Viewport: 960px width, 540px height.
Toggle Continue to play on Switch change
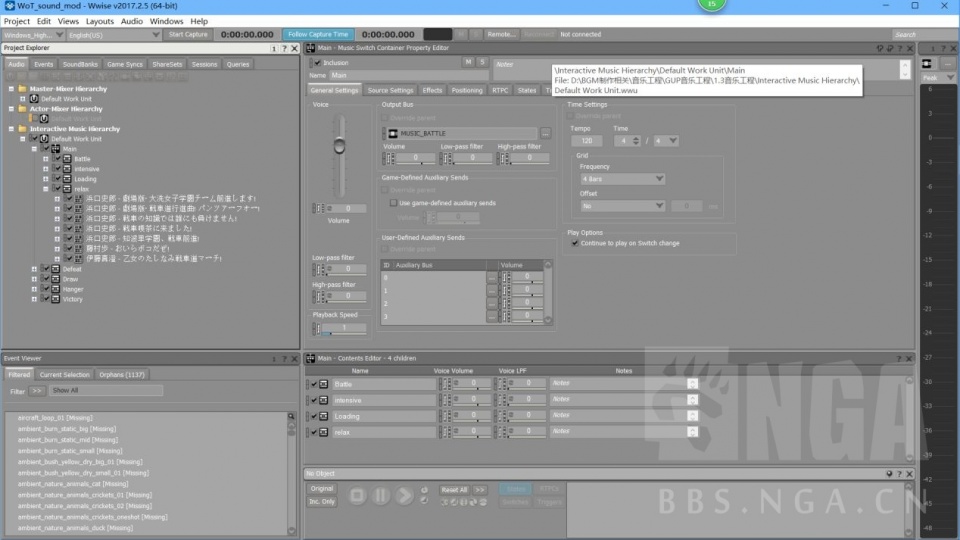click(x=575, y=243)
